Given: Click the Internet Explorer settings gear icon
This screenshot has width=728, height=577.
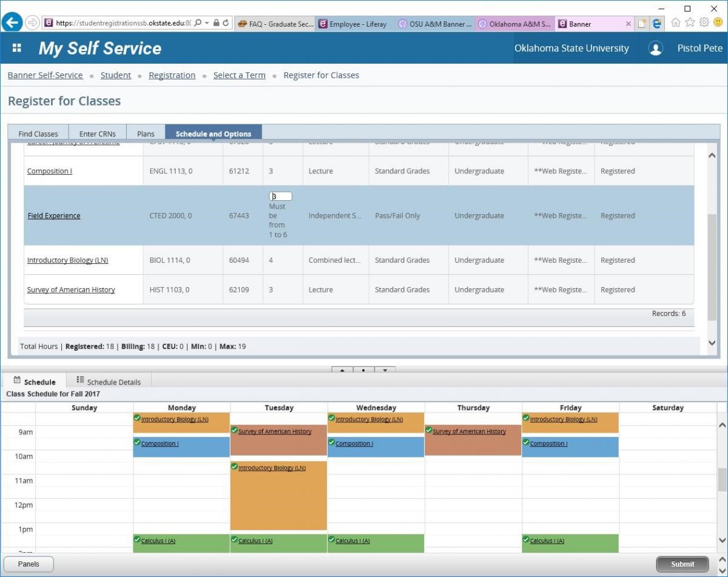Looking at the screenshot, I should [x=703, y=22].
